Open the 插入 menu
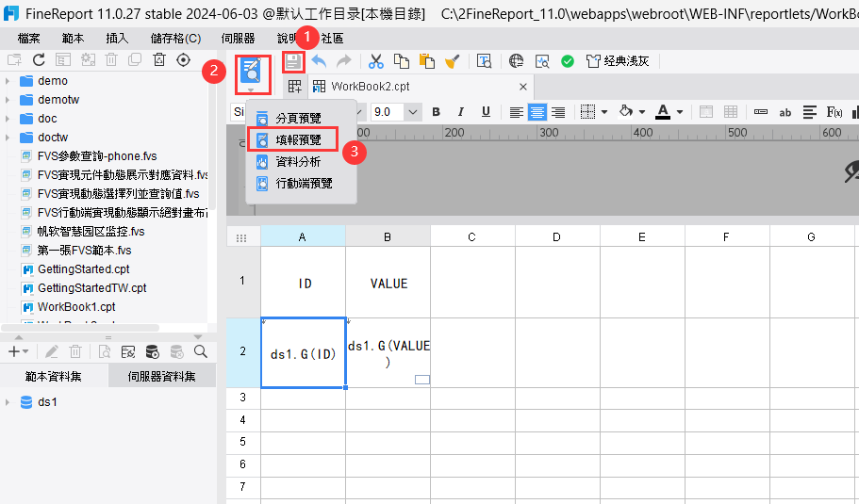This screenshot has height=504, width=859. pos(117,39)
